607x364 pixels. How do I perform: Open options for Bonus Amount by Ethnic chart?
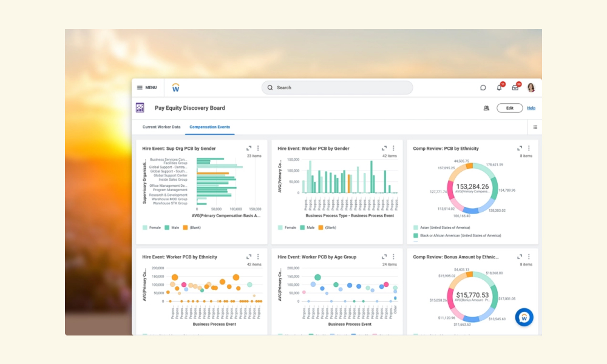pos(529,257)
